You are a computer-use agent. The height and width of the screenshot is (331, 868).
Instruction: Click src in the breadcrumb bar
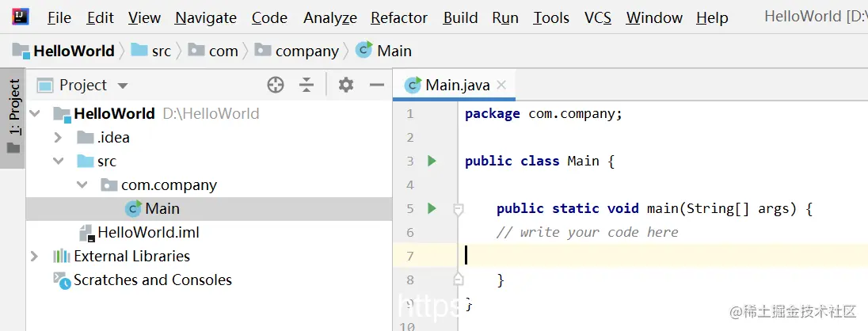tap(151, 51)
